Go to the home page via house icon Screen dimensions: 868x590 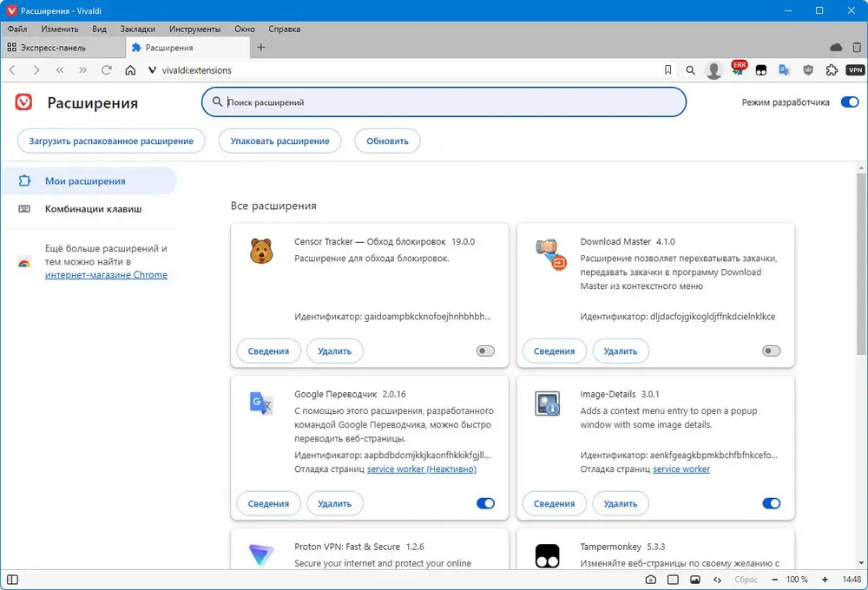(130, 70)
